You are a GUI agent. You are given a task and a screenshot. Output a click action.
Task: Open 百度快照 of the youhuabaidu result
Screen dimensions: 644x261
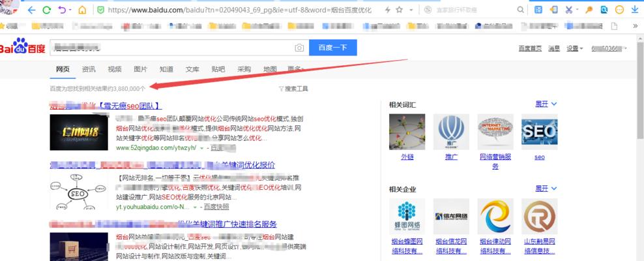click(x=216, y=207)
